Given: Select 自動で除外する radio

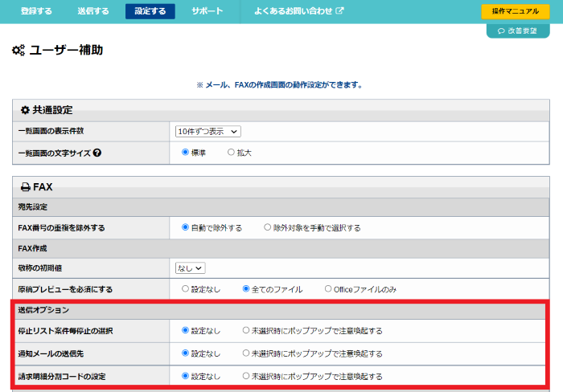Looking at the screenshot, I should (x=185, y=227).
